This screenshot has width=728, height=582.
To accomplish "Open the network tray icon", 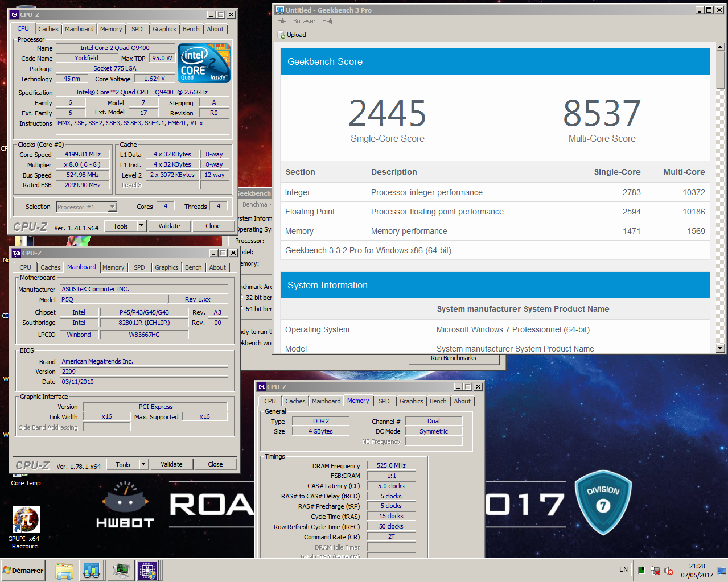I will coord(655,571).
